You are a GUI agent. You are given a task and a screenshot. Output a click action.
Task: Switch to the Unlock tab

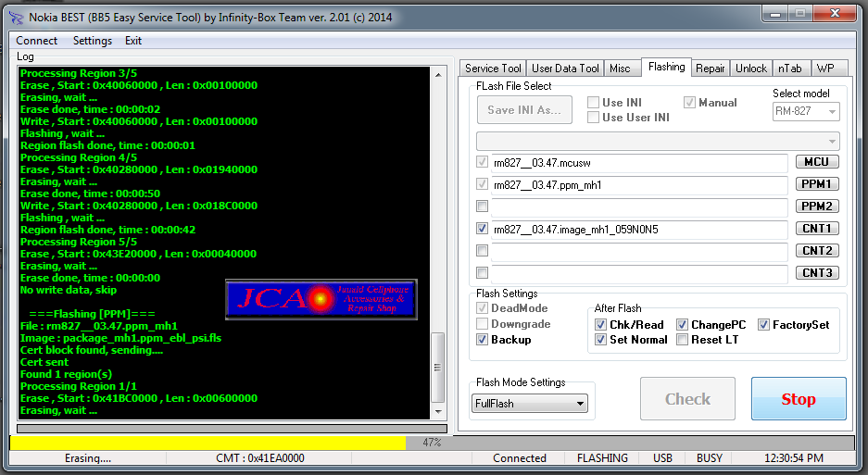point(750,69)
